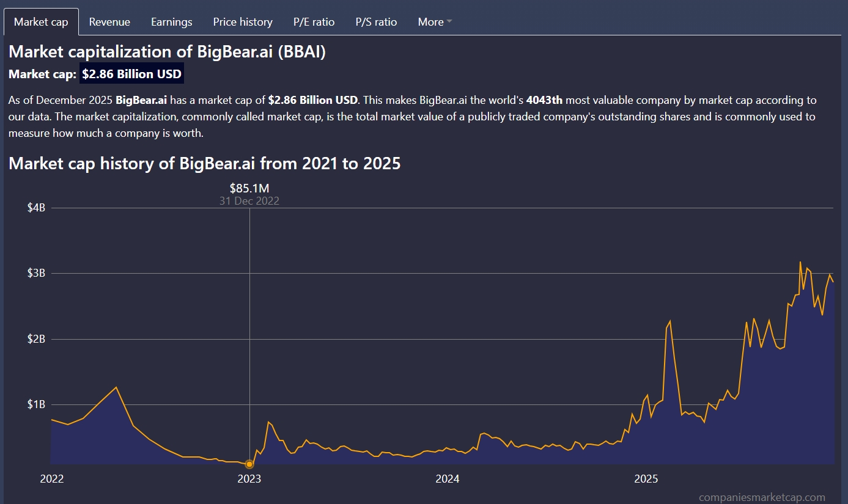Click the 2024 x-axis label
The width and height of the screenshot is (848, 504).
click(x=448, y=479)
